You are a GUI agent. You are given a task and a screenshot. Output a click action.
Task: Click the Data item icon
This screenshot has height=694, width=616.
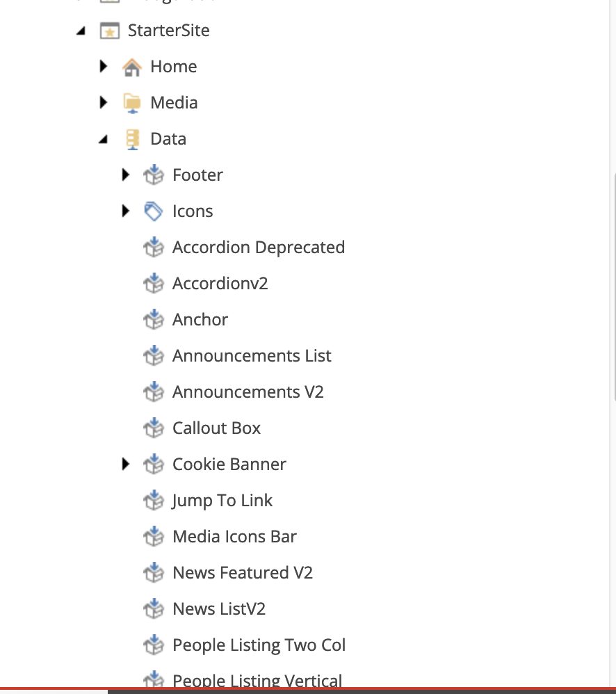point(132,138)
